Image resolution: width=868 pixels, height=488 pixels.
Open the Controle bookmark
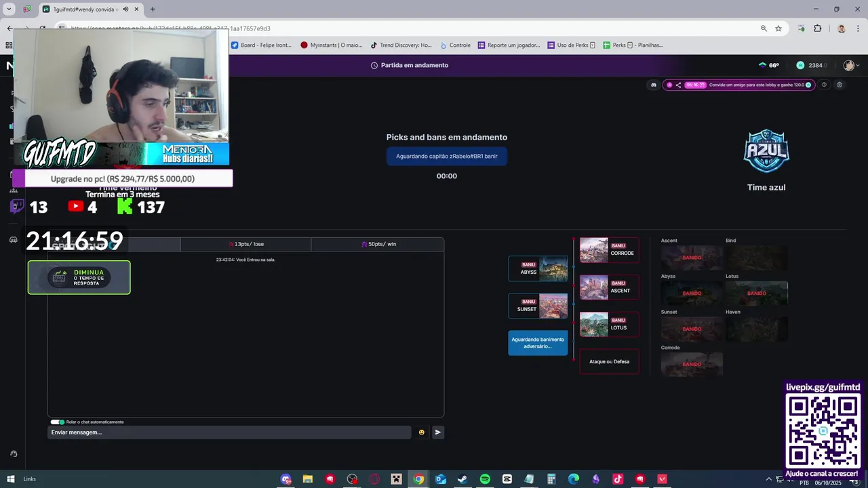click(x=456, y=45)
